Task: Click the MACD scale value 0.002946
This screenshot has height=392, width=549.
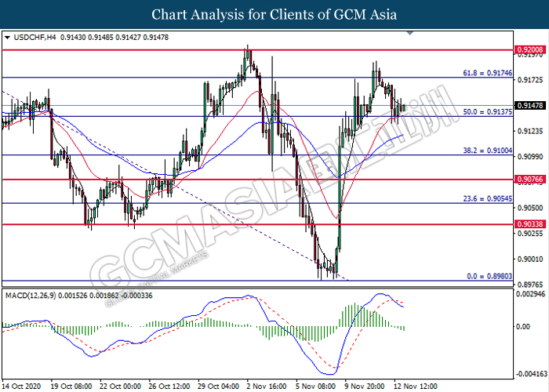Action: click(x=531, y=294)
